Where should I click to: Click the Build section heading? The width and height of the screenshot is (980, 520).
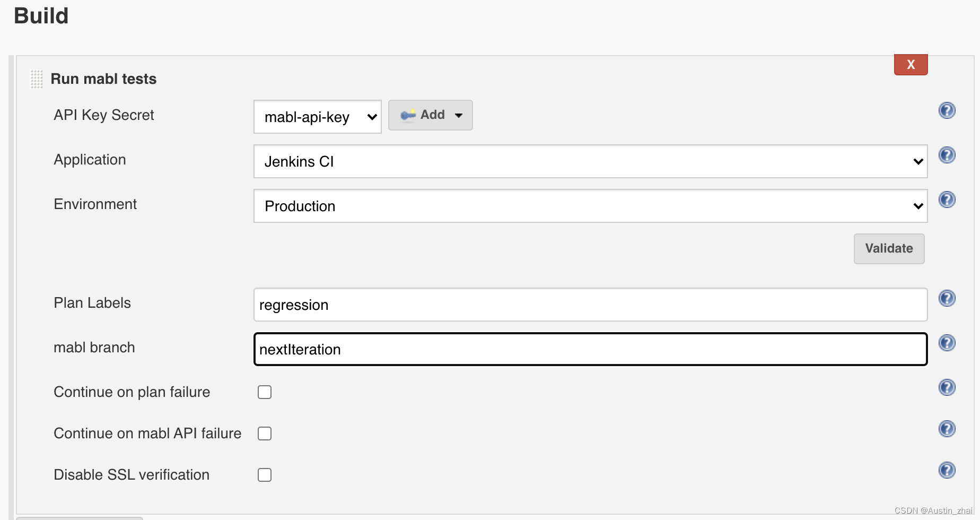pos(41,16)
